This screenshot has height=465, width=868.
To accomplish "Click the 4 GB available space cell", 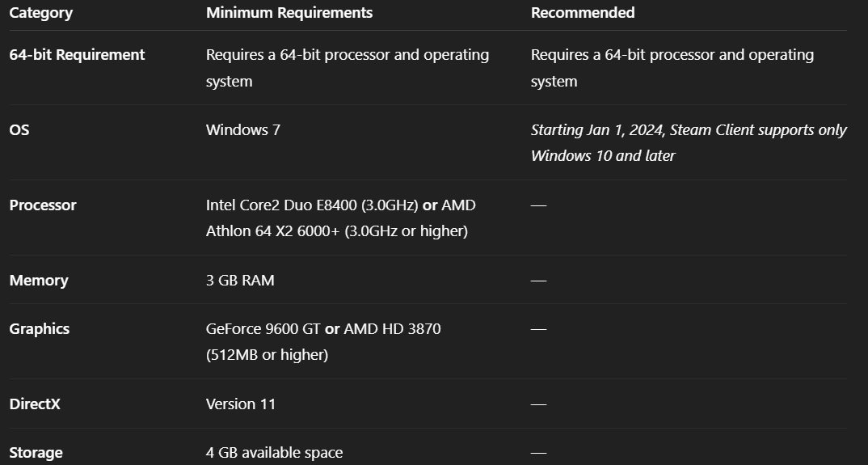I will click(x=274, y=453).
